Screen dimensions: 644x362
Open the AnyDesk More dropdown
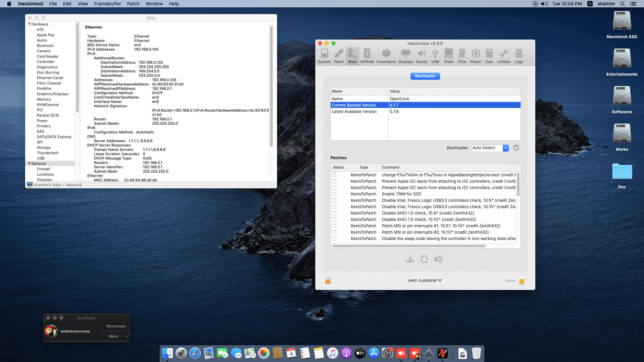pyautogui.click(x=116, y=336)
